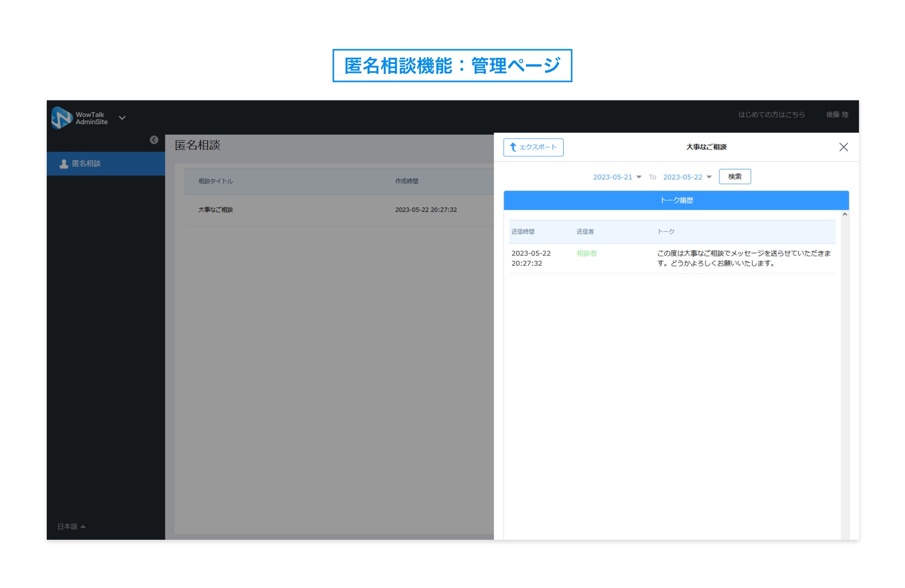The height and width of the screenshot is (588, 905).
Task: Open the end date 2023-05-22 dropdown
Action: (687, 177)
